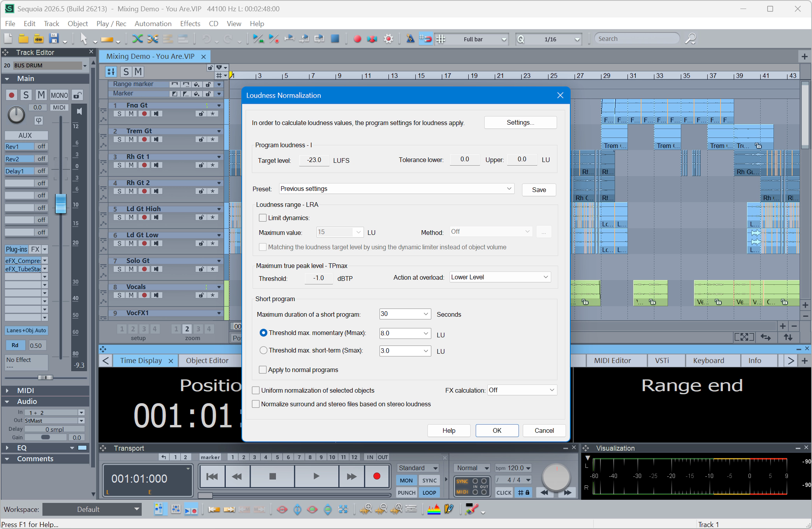This screenshot has height=529, width=812.
Task: Open the Automation menu
Action: (x=153, y=24)
